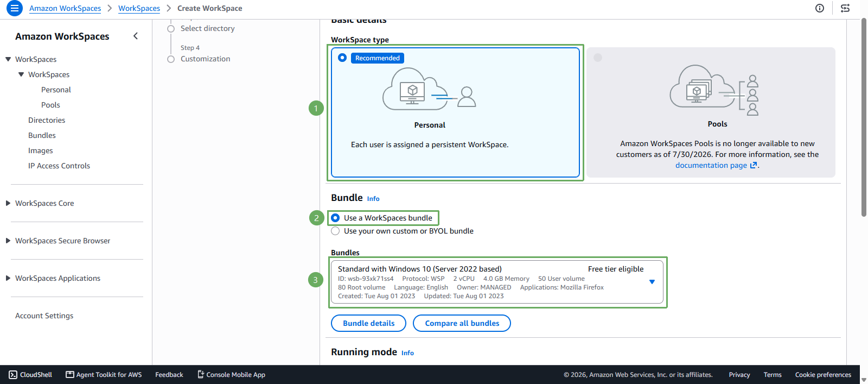This screenshot has height=384, width=868.
Task: Click the page vertical scrollbar thumb
Action: click(864, 118)
